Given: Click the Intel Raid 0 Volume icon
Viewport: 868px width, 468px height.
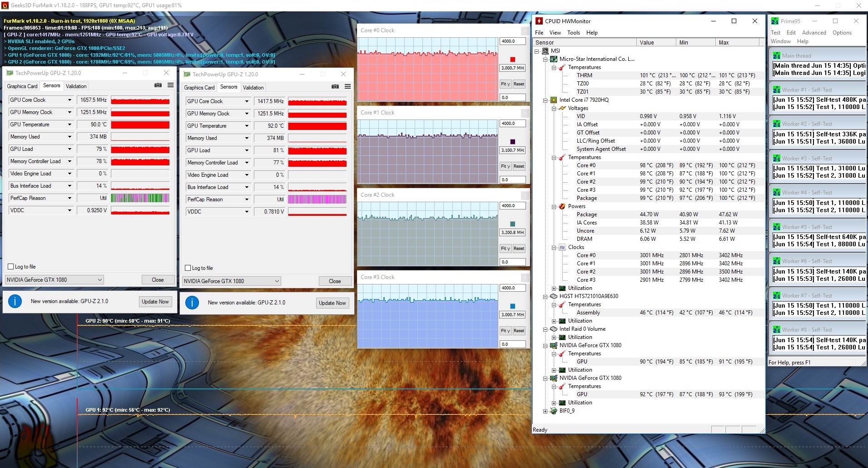Looking at the screenshot, I should point(554,329).
